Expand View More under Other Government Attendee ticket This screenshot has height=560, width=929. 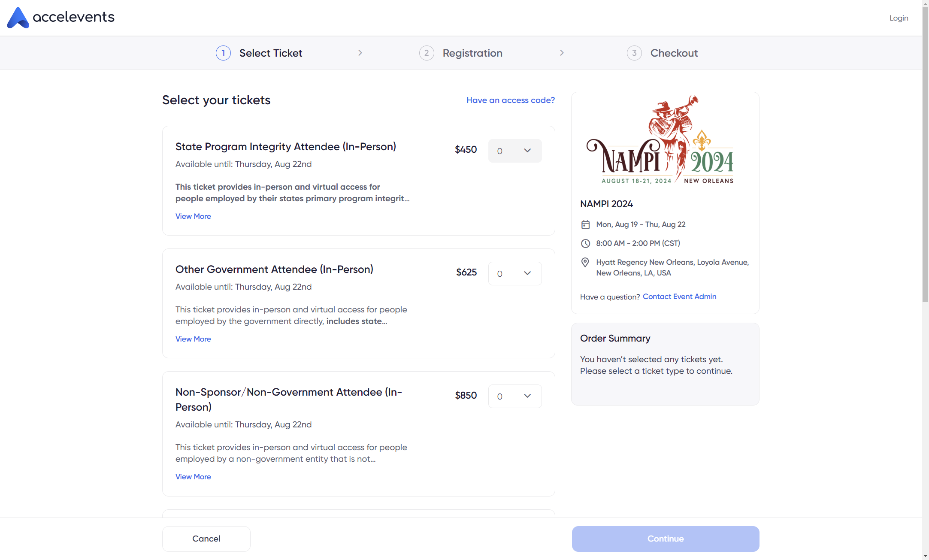[193, 339]
